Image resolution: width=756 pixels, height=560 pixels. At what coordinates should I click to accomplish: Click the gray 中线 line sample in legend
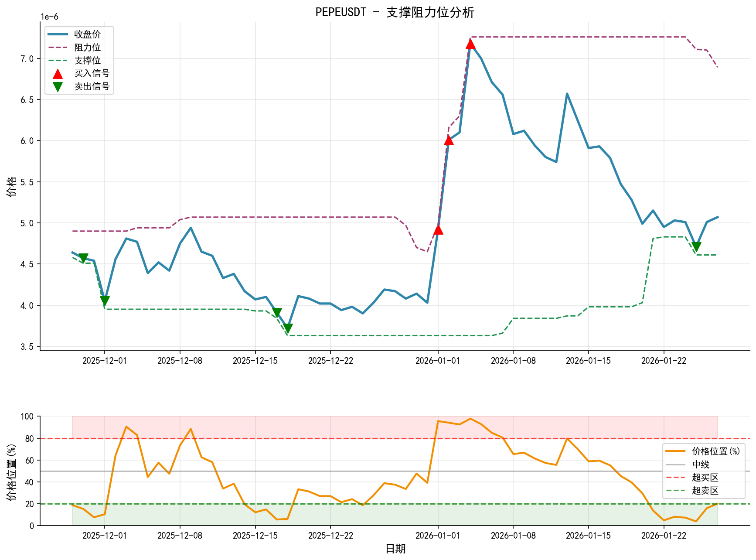(676, 465)
